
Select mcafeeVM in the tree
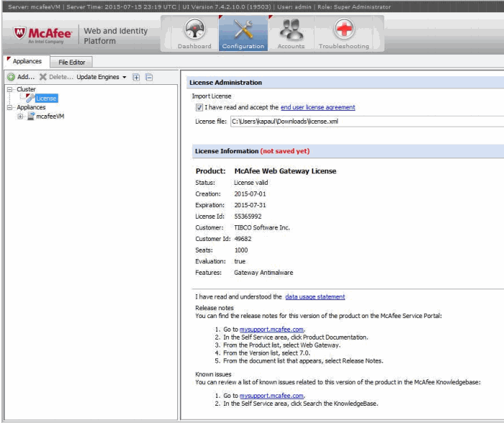click(x=50, y=117)
